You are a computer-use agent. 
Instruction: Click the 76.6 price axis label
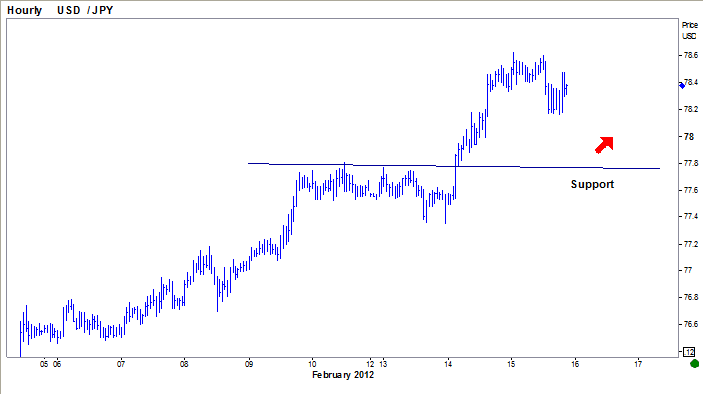pos(691,324)
